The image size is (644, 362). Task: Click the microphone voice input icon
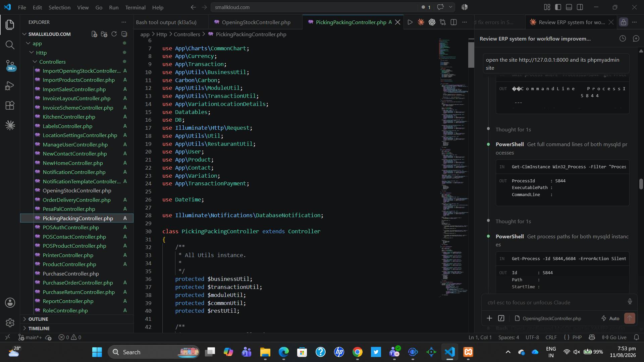(x=630, y=302)
